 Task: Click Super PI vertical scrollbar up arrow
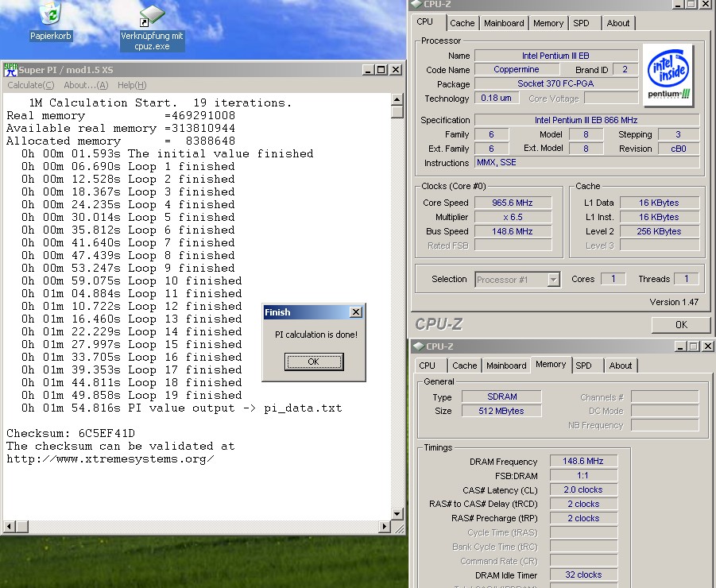coord(397,99)
